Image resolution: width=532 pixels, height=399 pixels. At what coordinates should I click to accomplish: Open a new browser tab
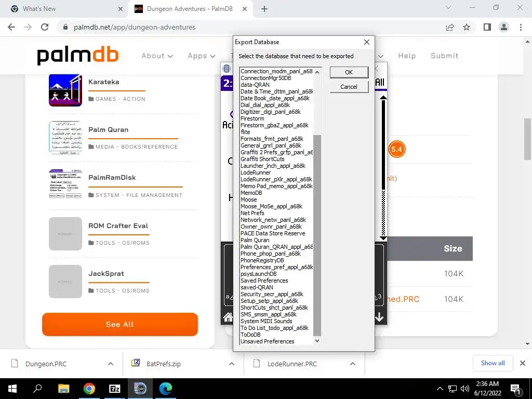point(264,9)
